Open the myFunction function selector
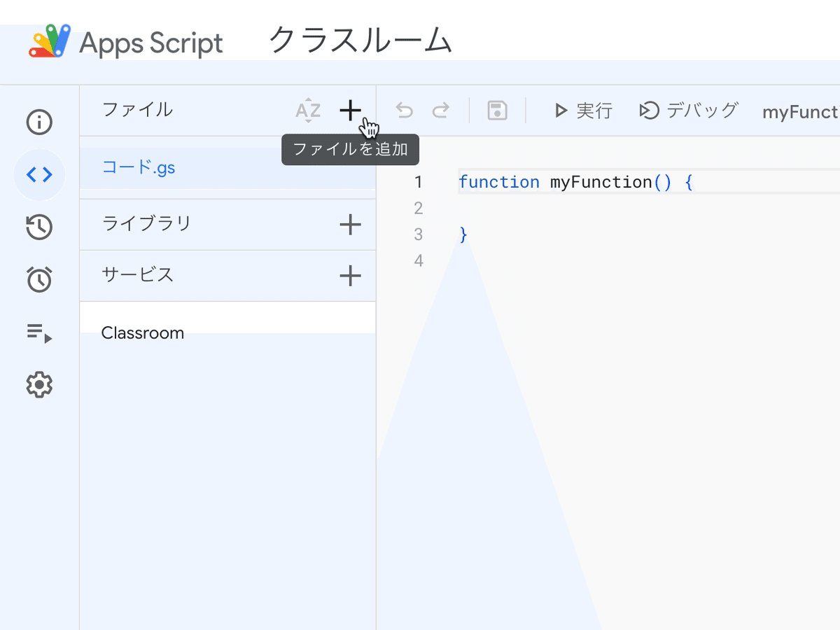This screenshot has width=840, height=630. (x=801, y=112)
